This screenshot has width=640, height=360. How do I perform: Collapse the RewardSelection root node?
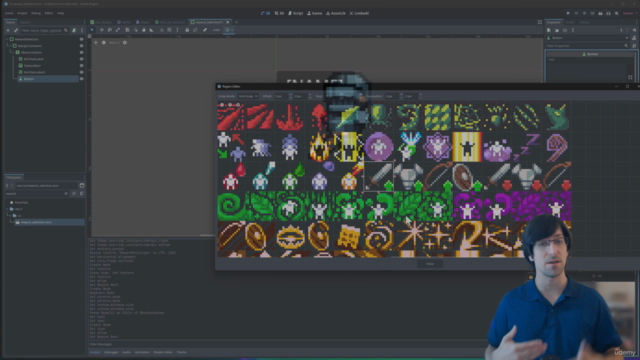point(7,39)
